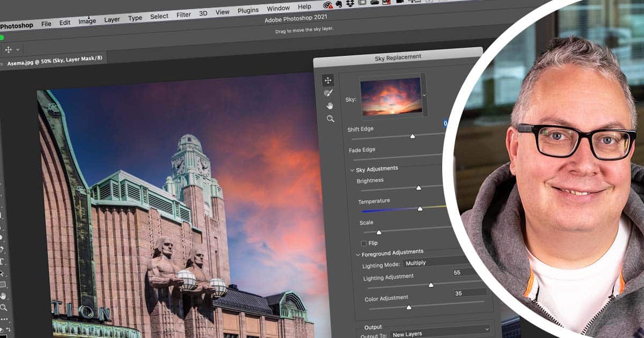
Task: Open the Type menu
Action: pos(135,18)
